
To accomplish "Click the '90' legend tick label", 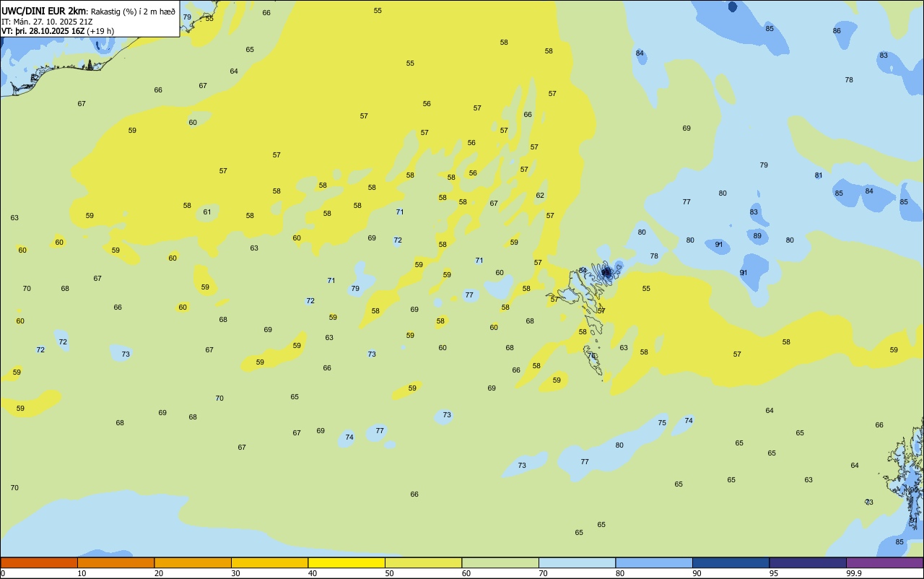I will [x=697, y=573].
